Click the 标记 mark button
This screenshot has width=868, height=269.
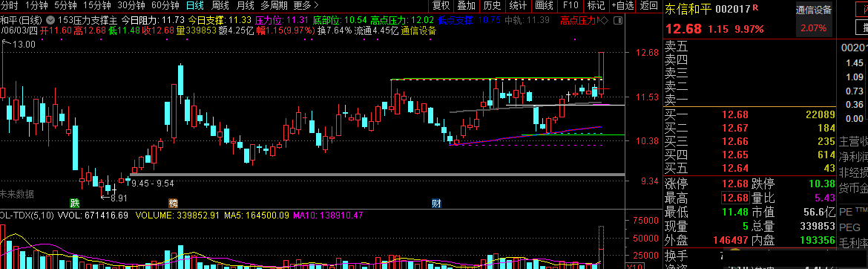tap(596, 5)
